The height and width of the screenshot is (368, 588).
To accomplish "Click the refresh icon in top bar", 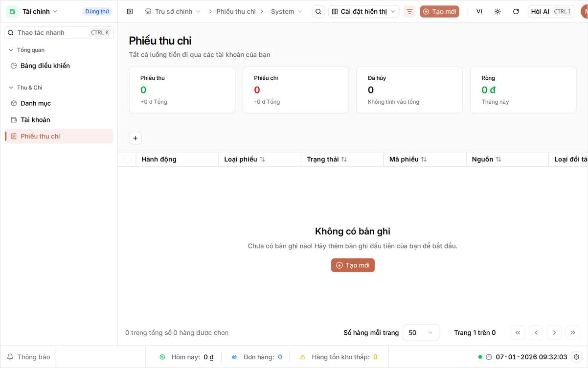I will tap(516, 11).
